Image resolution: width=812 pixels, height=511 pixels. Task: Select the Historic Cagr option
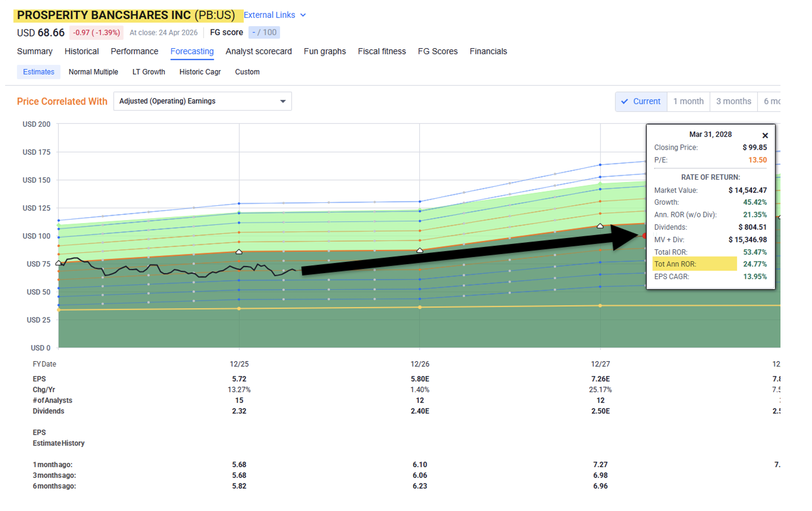(200, 72)
